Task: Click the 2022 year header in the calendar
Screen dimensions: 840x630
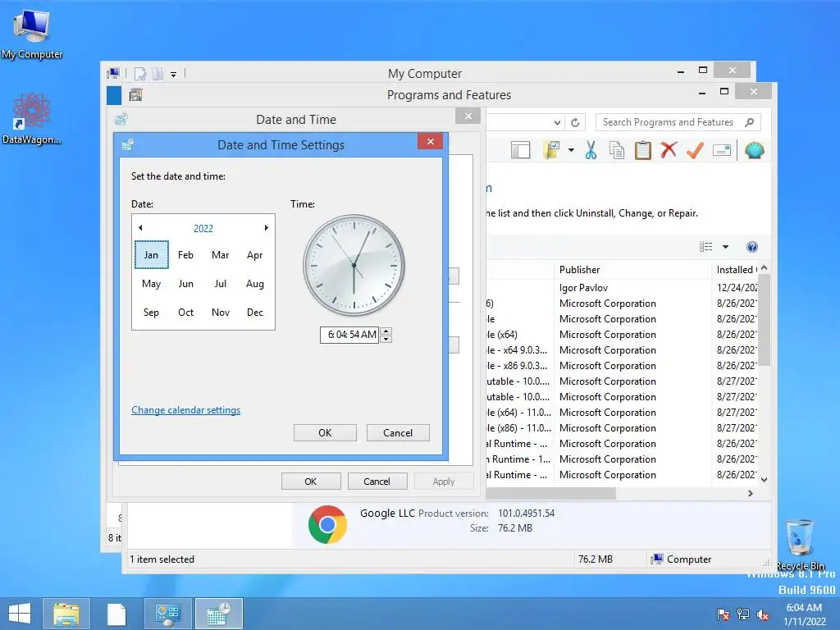Action: (203, 228)
